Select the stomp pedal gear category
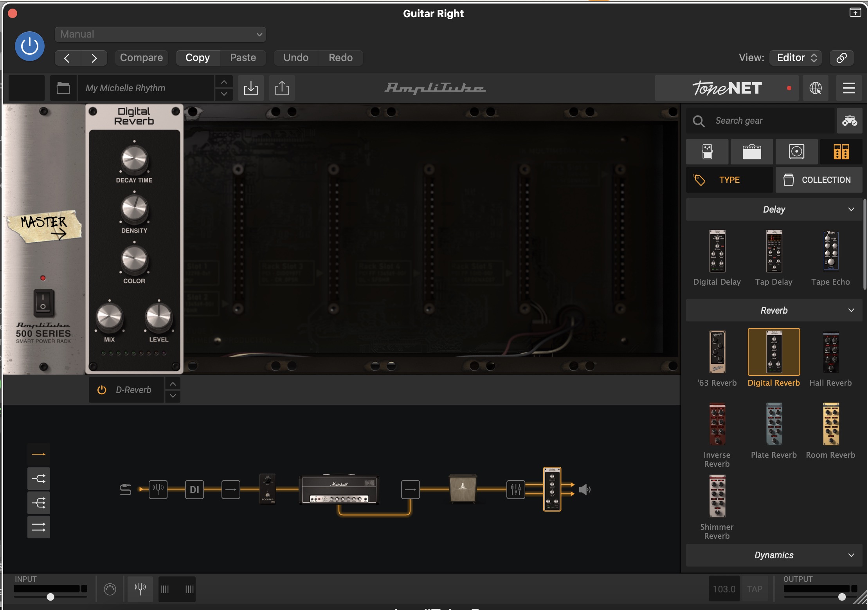Image resolution: width=868 pixels, height=610 pixels. 707,152
